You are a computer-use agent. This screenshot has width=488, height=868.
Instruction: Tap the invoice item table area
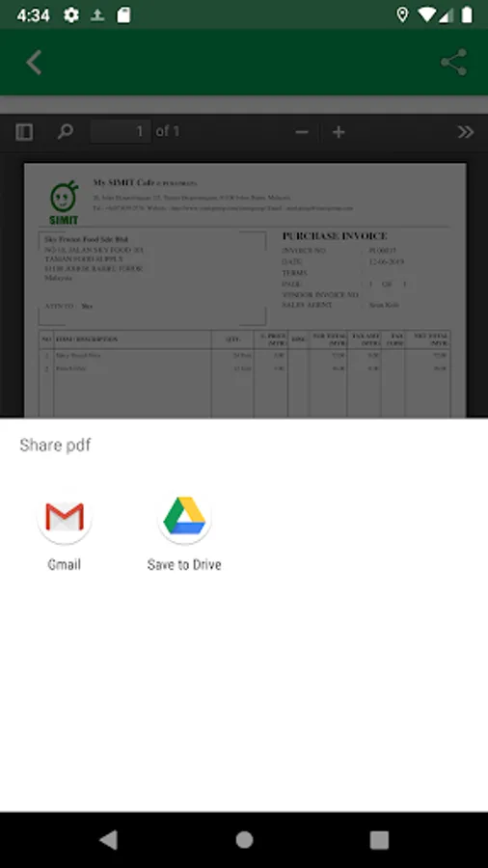click(x=244, y=373)
